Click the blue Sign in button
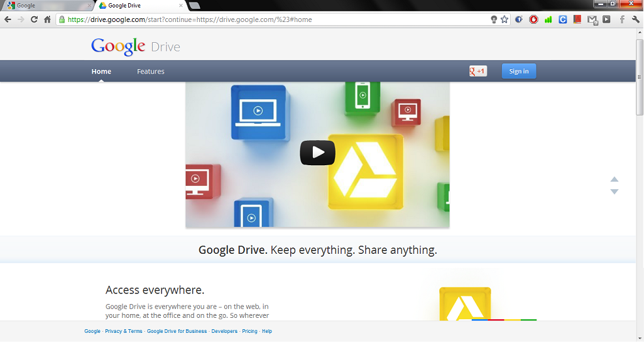 click(x=519, y=71)
